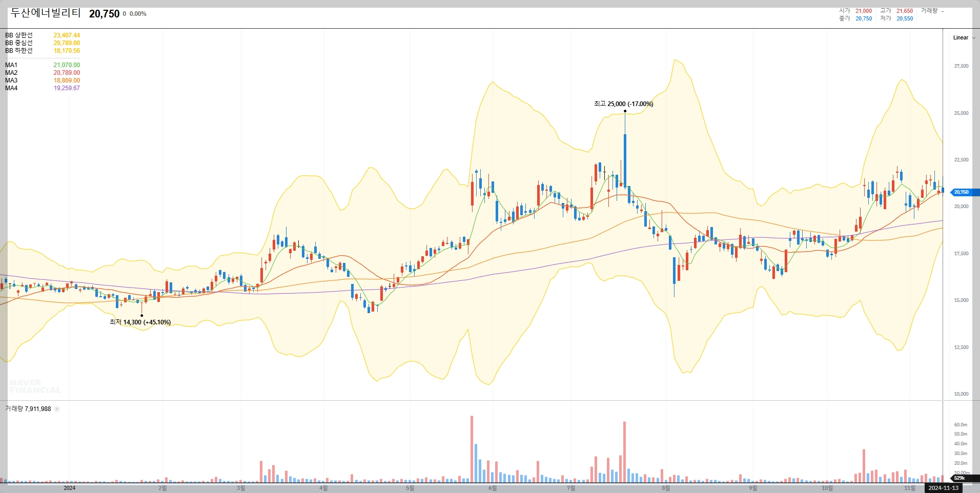Click the MA4 legend entry
980x493 pixels.
[11, 88]
